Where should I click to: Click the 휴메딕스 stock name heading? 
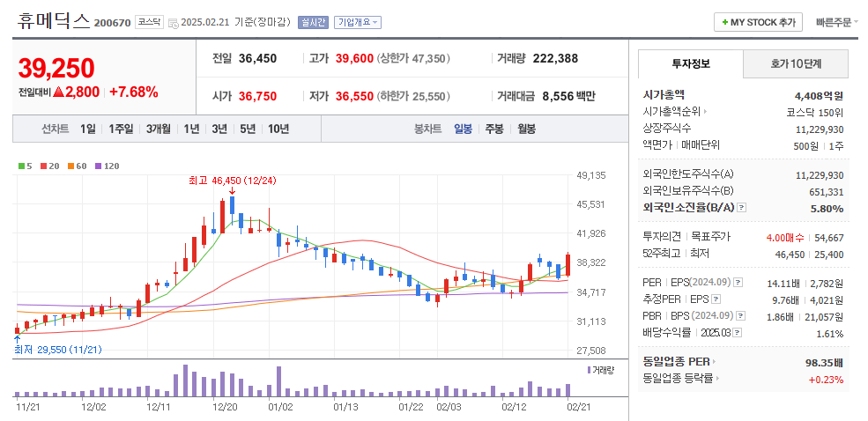click(x=53, y=21)
